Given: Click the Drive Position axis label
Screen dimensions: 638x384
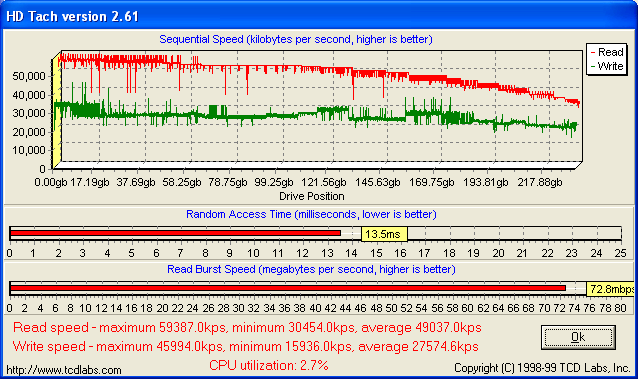Looking at the screenshot, I should (312, 196).
